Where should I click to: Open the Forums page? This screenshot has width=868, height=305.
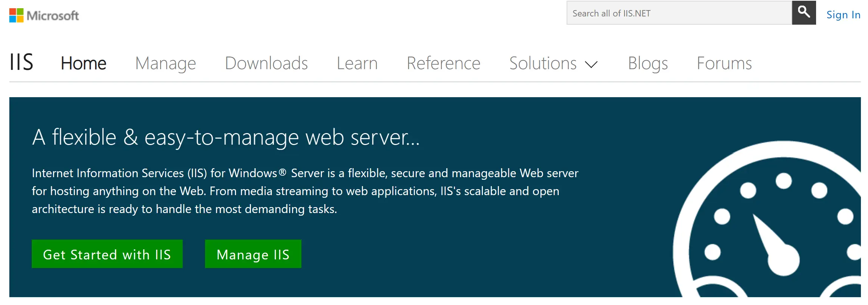724,63
